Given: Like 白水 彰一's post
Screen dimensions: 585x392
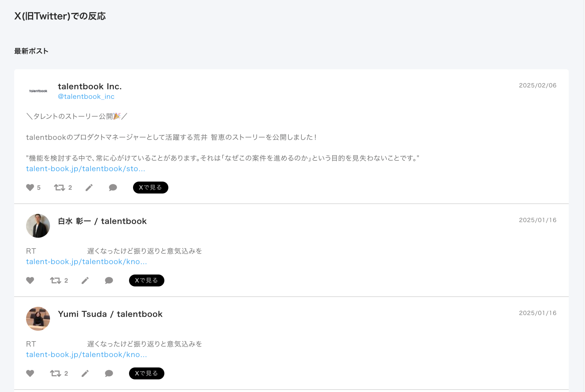Looking at the screenshot, I should pos(30,280).
